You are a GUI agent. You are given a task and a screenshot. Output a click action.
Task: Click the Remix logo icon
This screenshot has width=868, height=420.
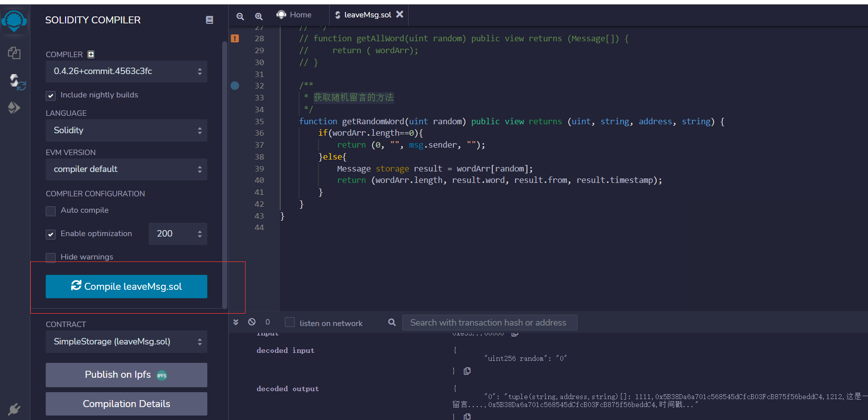(14, 21)
